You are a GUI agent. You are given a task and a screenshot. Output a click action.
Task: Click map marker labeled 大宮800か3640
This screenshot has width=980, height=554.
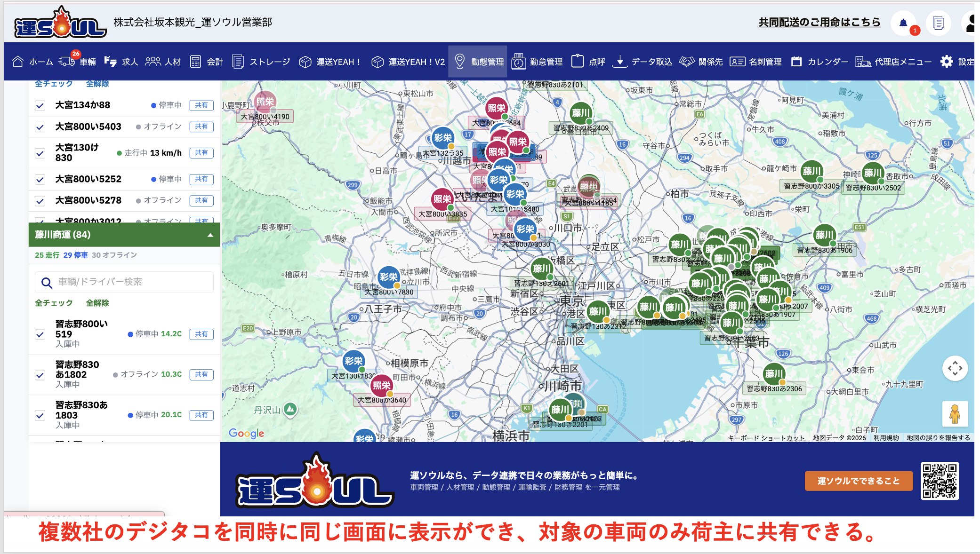[382, 386]
